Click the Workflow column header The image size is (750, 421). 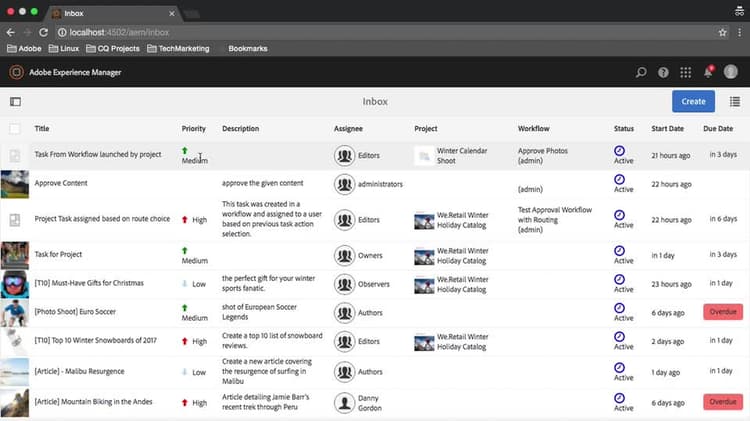click(533, 129)
